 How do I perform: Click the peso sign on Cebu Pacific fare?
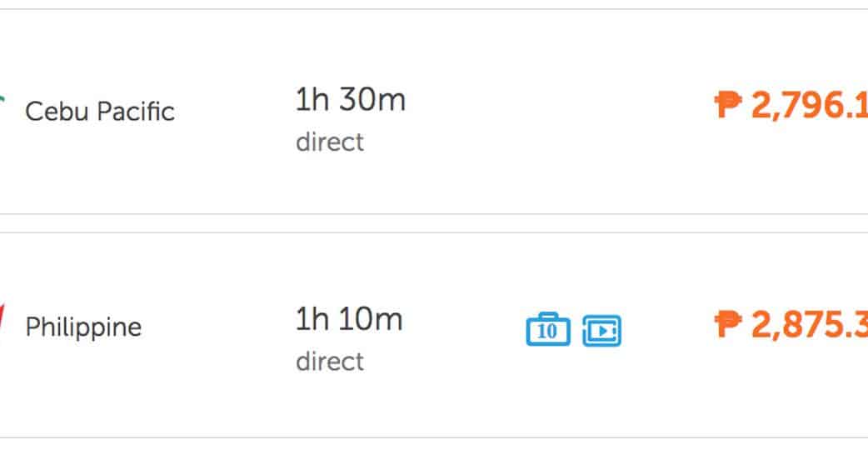tap(728, 105)
